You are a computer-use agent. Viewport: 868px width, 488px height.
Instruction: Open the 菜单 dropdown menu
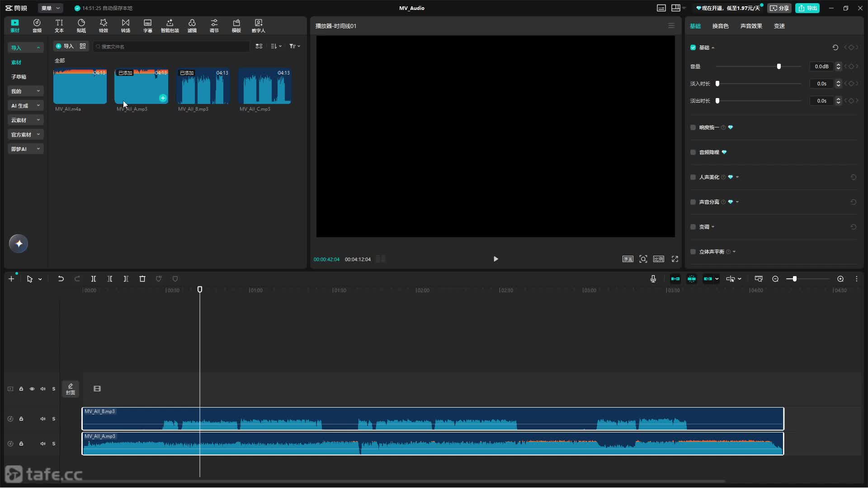tap(51, 8)
